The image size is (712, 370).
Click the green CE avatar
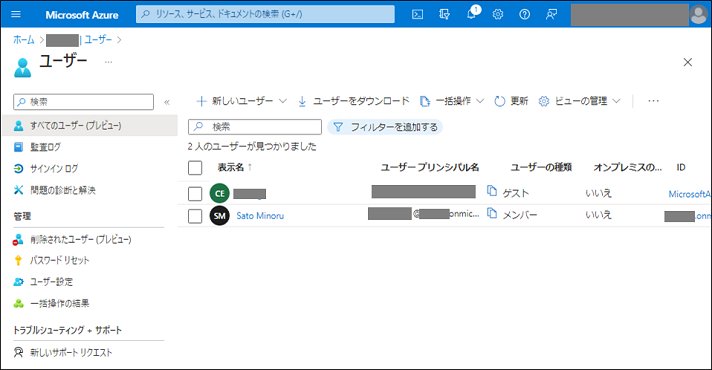[x=219, y=194]
